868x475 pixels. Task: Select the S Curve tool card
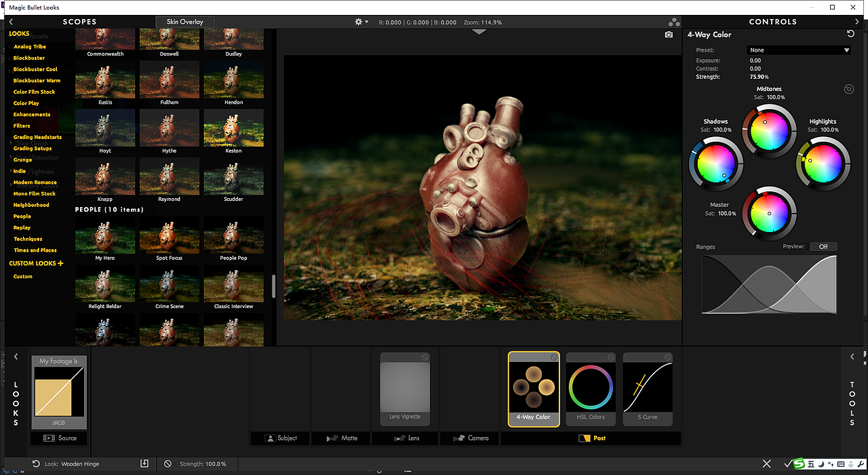648,389
